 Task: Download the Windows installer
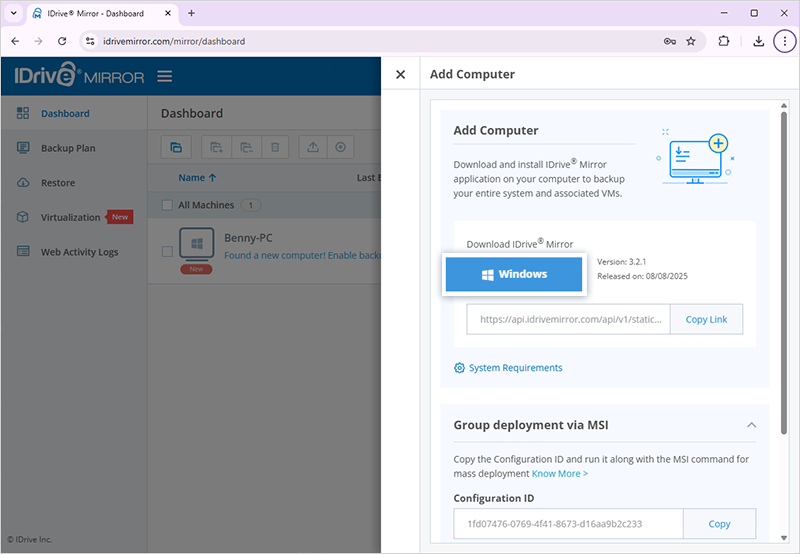(x=514, y=274)
